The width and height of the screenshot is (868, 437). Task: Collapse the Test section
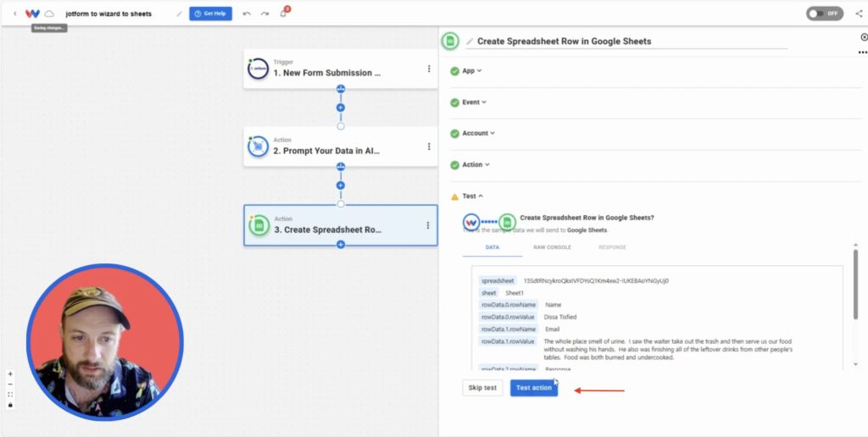pyautogui.click(x=473, y=196)
